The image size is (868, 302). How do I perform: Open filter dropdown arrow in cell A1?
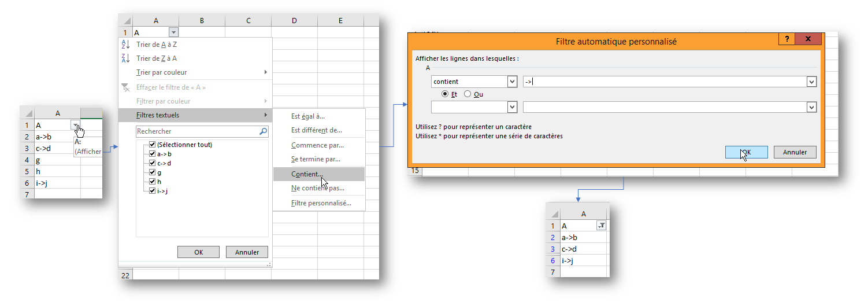174,33
